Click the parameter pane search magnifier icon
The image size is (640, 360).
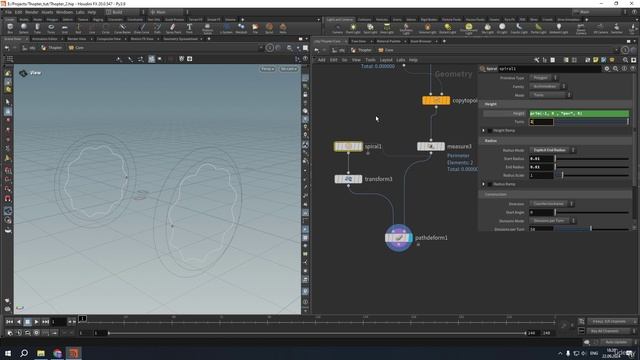point(616,69)
